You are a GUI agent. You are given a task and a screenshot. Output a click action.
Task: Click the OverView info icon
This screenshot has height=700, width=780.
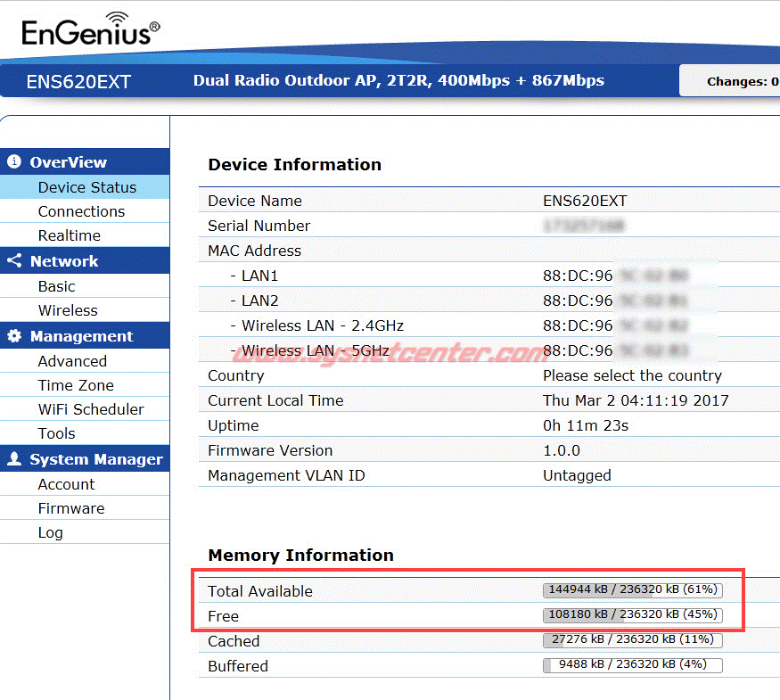14,162
